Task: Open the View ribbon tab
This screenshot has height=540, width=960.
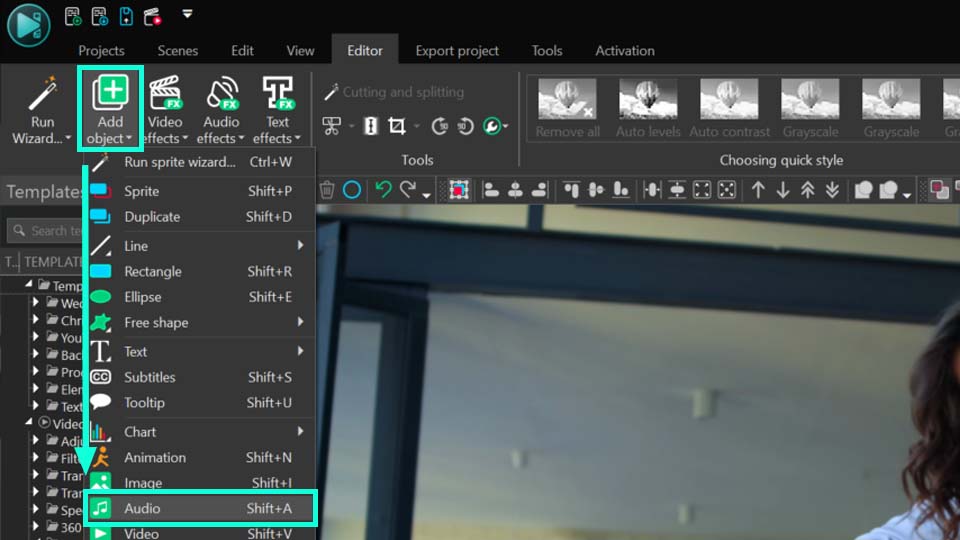Action: coord(300,50)
